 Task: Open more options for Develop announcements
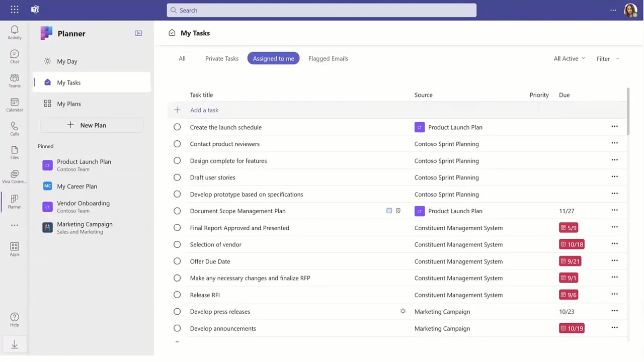click(614, 328)
